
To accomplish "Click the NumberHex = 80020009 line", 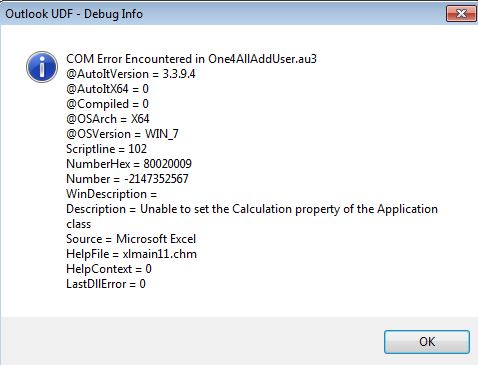I will 129,164.
